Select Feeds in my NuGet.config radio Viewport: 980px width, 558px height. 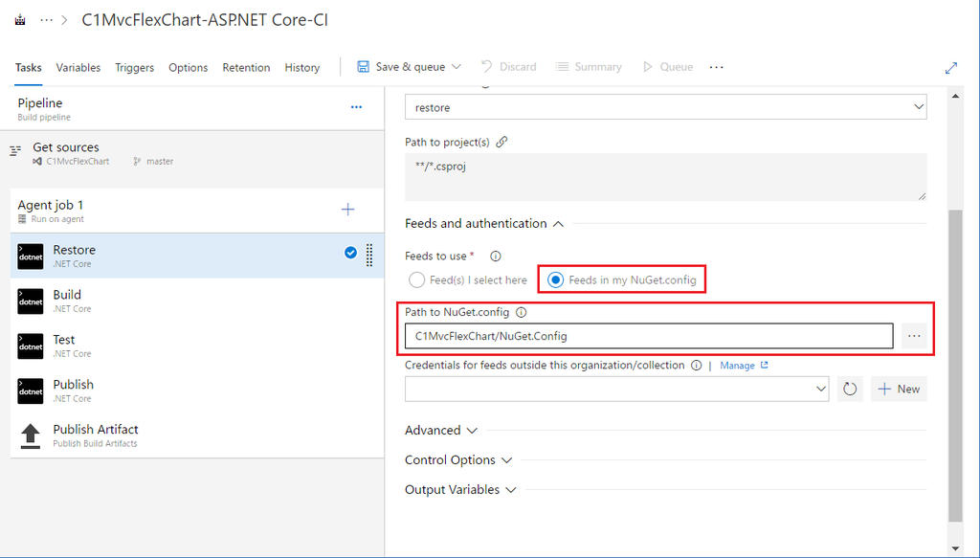click(555, 279)
